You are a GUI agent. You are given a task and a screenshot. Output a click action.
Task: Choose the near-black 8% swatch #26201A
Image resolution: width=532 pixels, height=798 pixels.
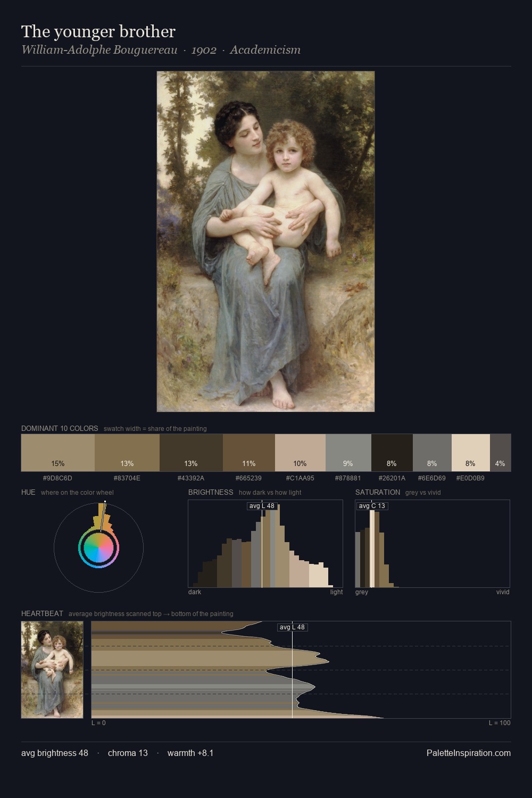coord(392,453)
